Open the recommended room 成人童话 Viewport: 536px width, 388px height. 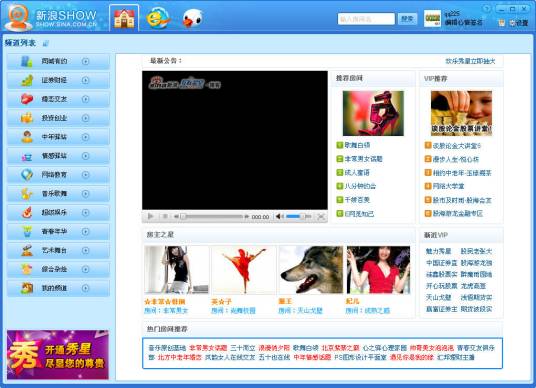pyautogui.click(x=357, y=173)
